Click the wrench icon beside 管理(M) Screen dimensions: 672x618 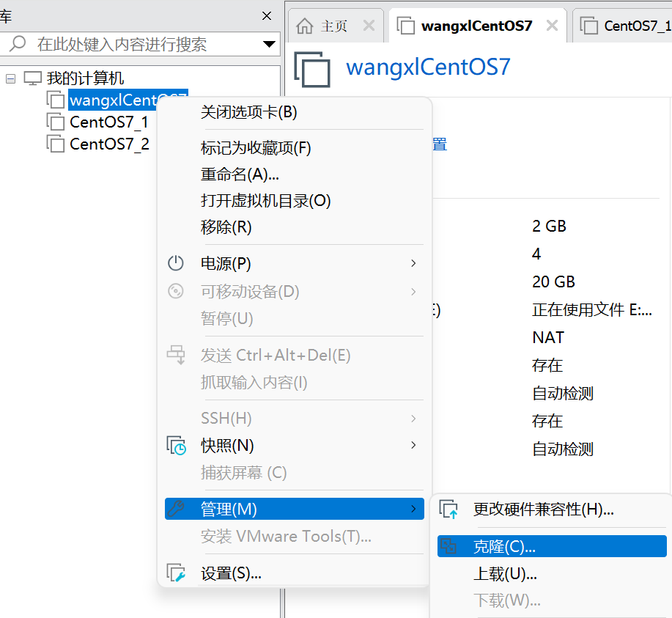click(176, 509)
